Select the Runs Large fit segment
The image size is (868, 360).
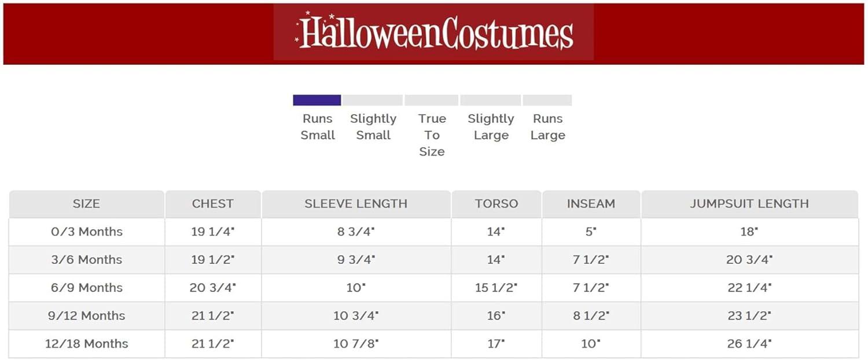point(547,100)
